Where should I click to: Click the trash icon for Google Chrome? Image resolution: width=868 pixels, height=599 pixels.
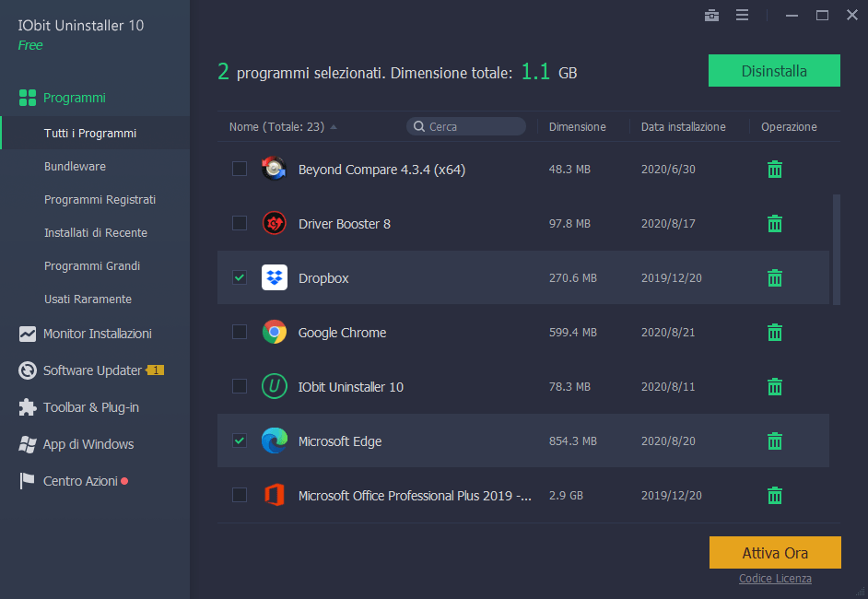(x=774, y=332)
